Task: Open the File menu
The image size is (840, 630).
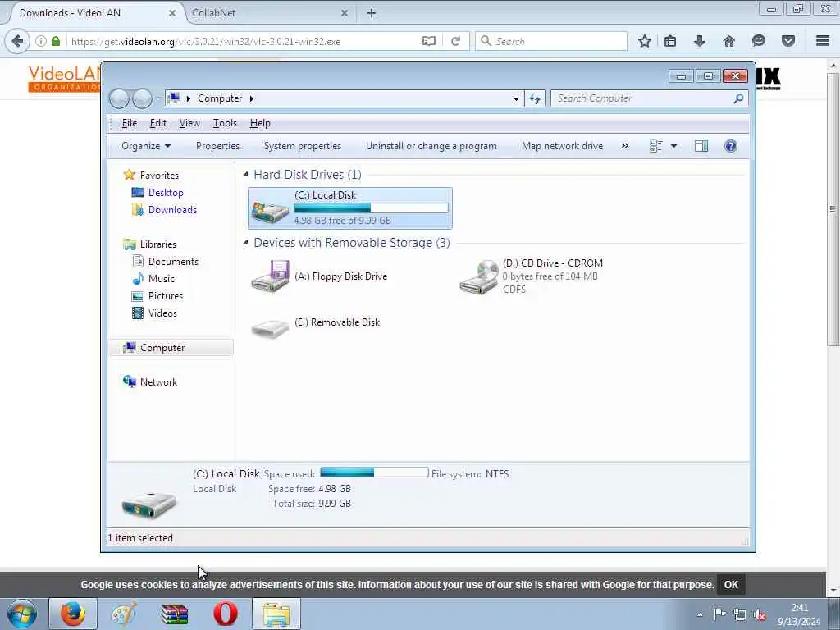Action: pyautogui.click(x=129, y=123)
